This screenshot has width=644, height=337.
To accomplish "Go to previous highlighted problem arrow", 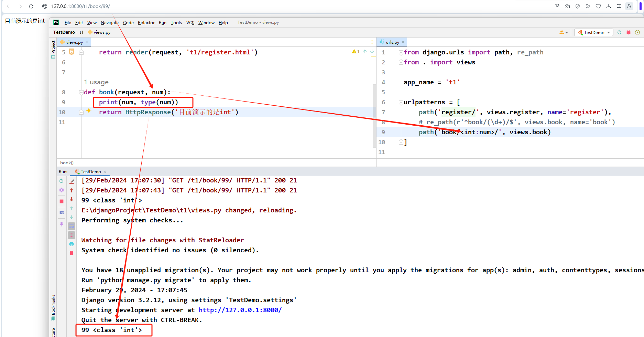I will click(365, 51).
